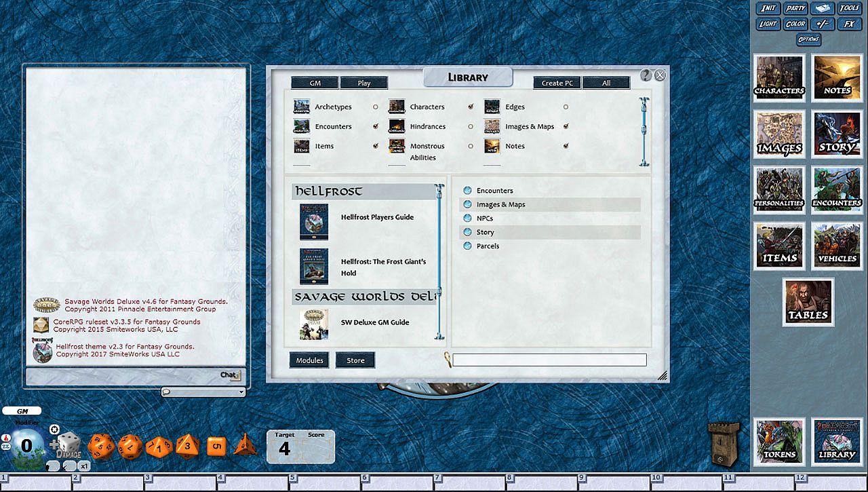This screenshot has height=492, width=868.
Task: Click the d4 orange die
Action: coord(244,446)
